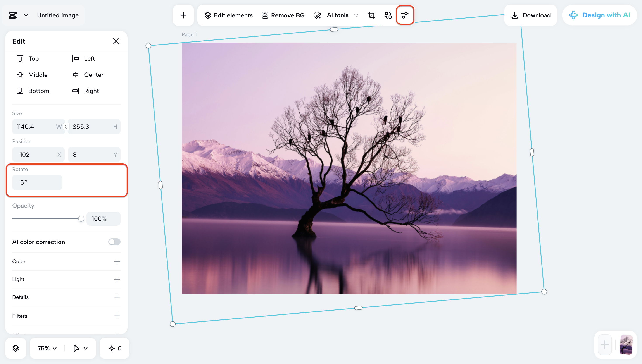Expand the Filters section
Viewport: 642px width, 364px height.
(x=117, y=315)
